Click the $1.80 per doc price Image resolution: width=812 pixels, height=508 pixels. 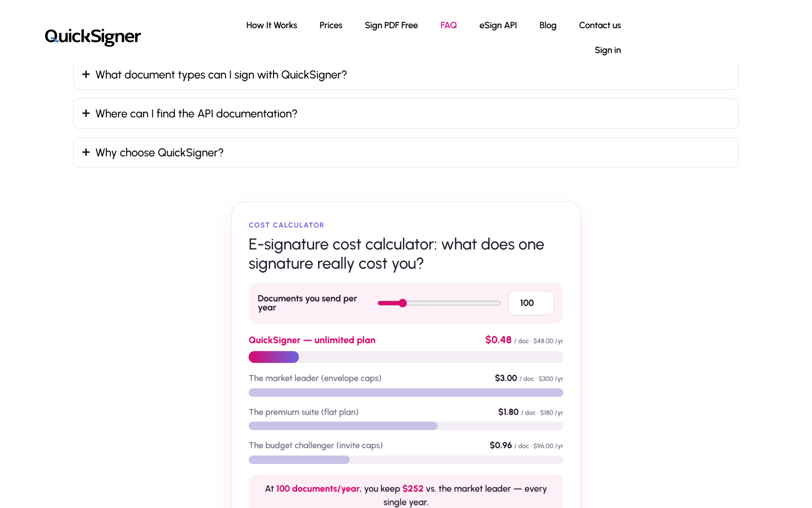coord(508,412)
